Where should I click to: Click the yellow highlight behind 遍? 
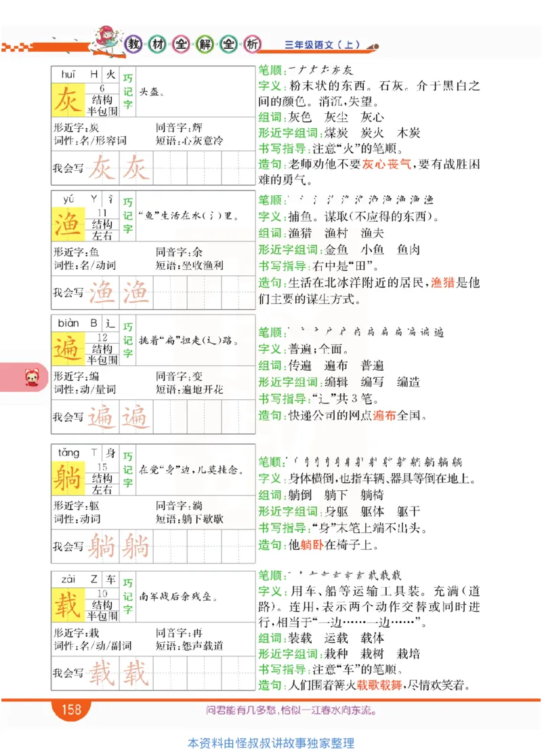68,350
